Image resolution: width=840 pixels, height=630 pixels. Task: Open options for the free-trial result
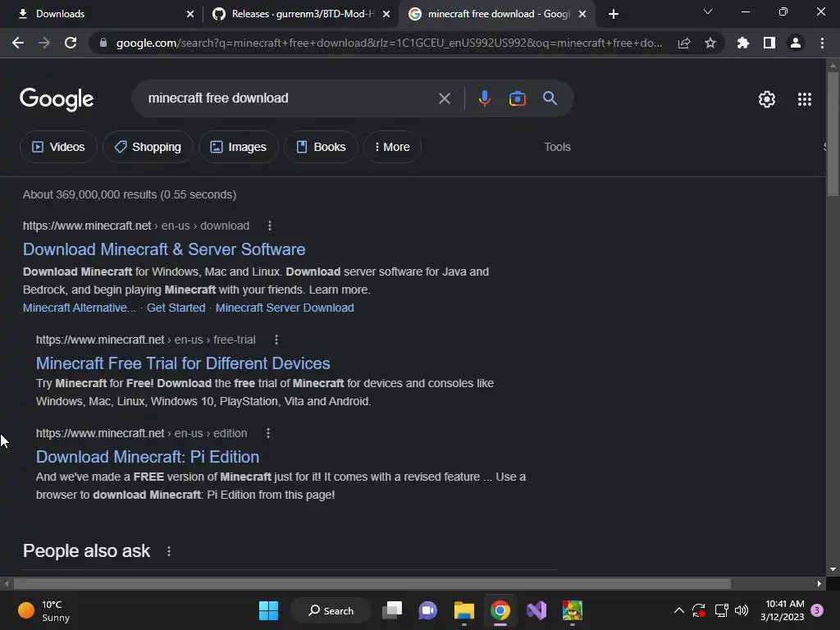(x=276, y=340)
